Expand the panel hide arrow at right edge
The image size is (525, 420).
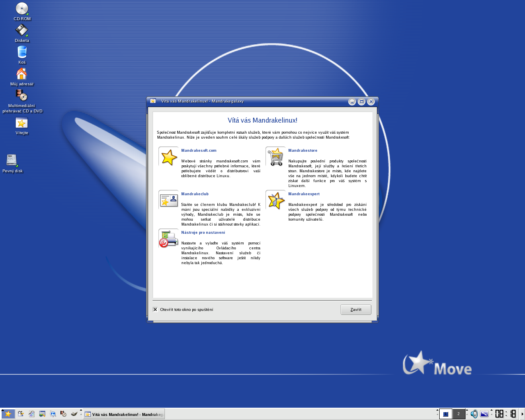(522, 414)
